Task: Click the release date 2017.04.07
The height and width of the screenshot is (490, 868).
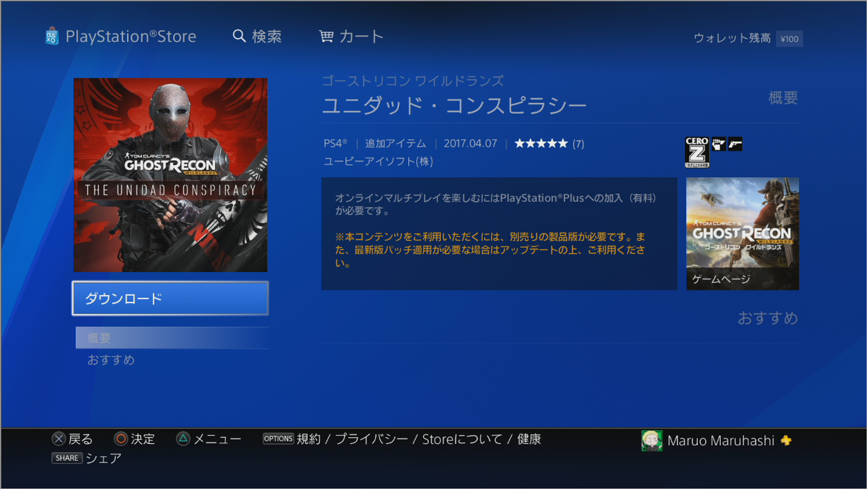Action: [x=471, y=144]
